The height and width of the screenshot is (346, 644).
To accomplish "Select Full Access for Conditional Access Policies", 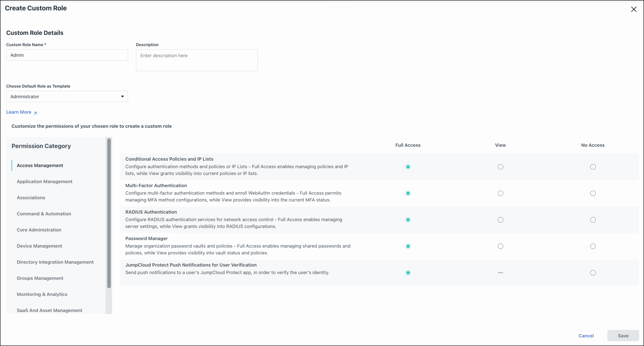I will coord(408,167).
